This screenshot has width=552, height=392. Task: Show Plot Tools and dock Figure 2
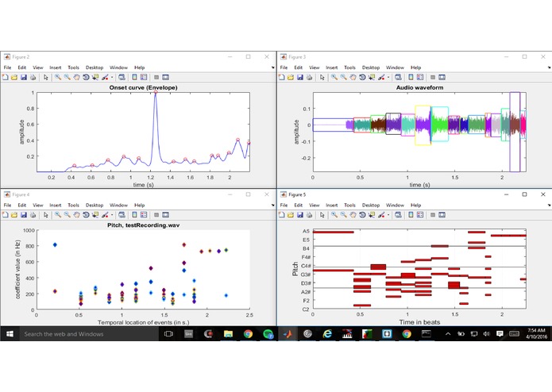point(165,77)
